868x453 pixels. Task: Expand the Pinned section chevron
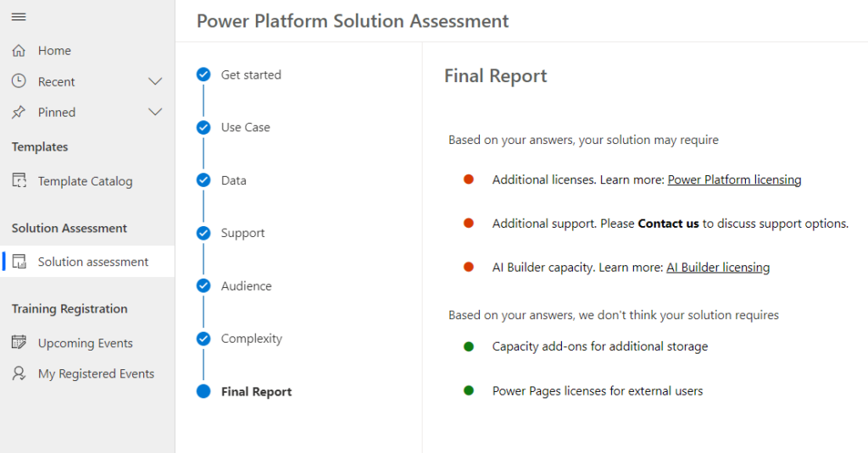(156, 113)
